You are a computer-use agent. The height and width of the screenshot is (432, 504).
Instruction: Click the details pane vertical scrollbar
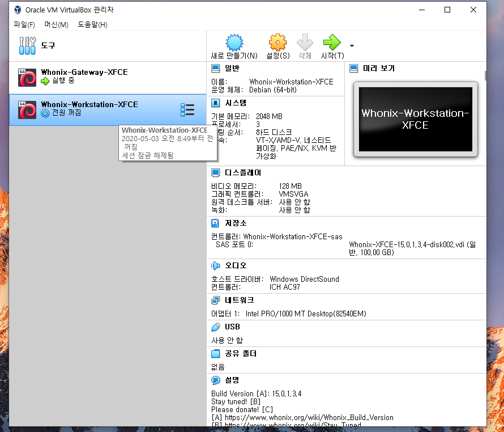tap(485, 76)
